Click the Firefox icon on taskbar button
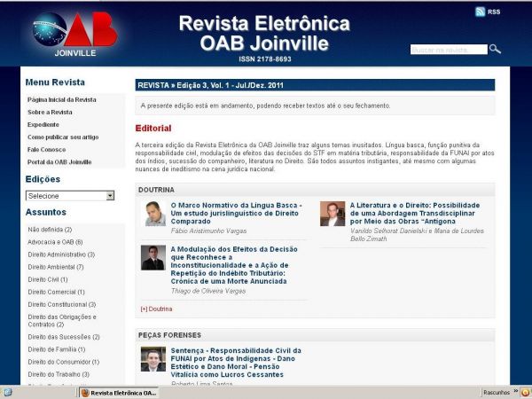The image size is (532, 399). click(85, 393)
